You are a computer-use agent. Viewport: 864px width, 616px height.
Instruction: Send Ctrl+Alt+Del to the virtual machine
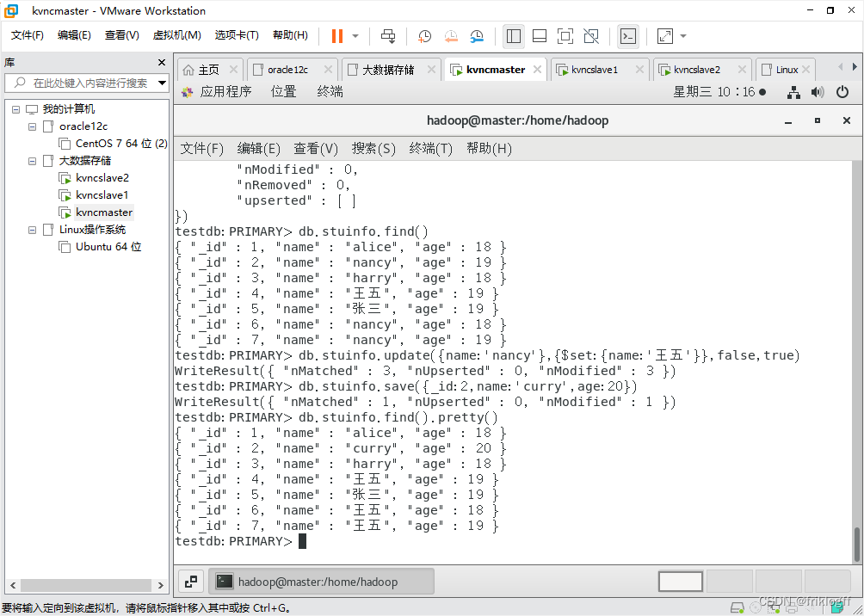(388, 36)
